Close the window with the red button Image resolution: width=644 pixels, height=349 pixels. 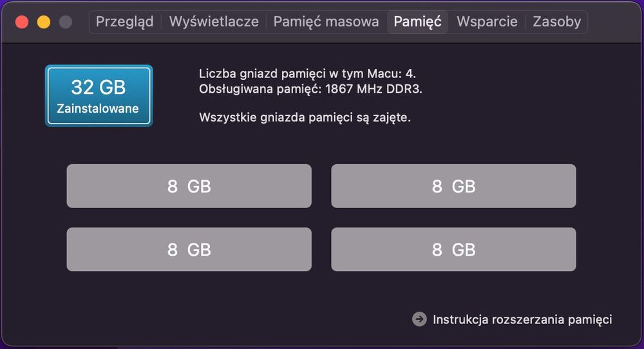click(x=22, y=22)
